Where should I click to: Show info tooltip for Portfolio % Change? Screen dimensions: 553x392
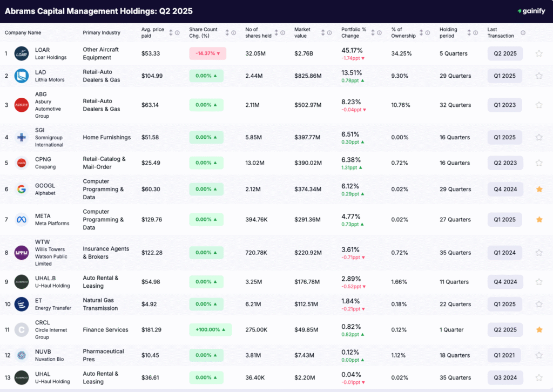(379, 33)
